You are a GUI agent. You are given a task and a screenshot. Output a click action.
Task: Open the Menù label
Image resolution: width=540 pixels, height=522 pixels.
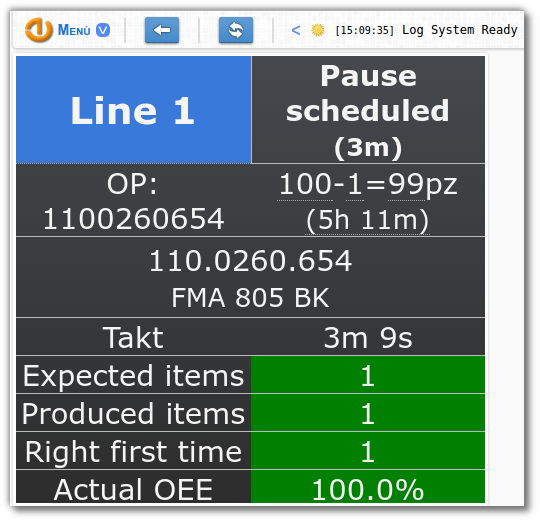point(74,30)
